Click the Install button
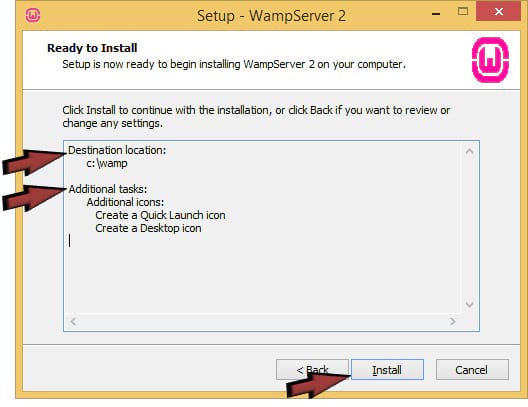 (x=387, y=369)
